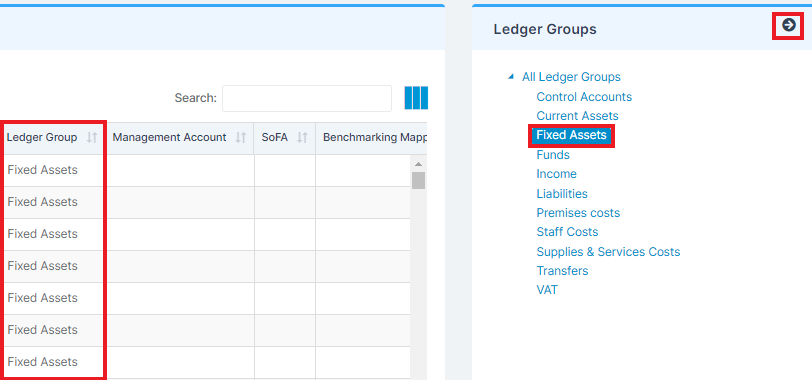Viewport: 812px width, 380px height.
Task: Select Control Accounts ledger group
Action: pos(584,97)
